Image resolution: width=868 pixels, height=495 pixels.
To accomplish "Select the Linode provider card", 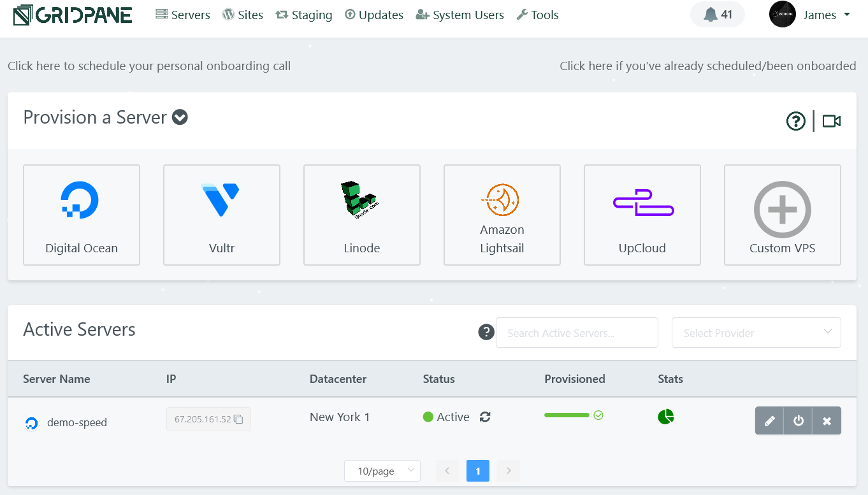I will point(362,215).
